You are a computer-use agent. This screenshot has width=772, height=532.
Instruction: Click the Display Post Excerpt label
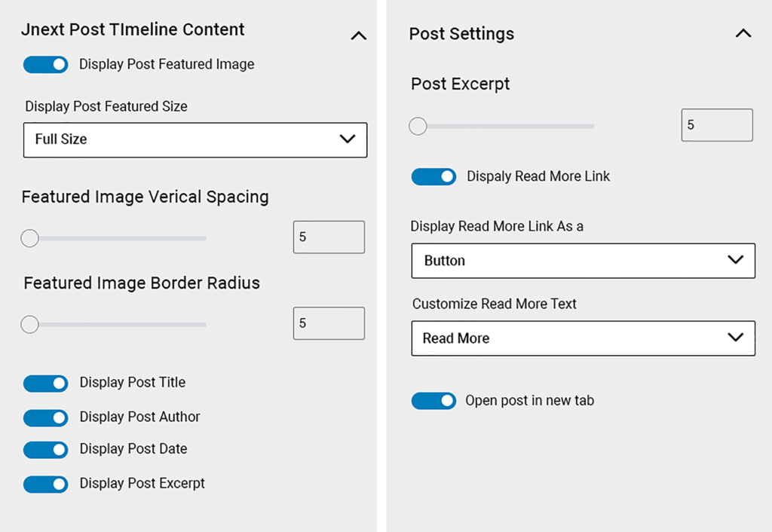142,483
